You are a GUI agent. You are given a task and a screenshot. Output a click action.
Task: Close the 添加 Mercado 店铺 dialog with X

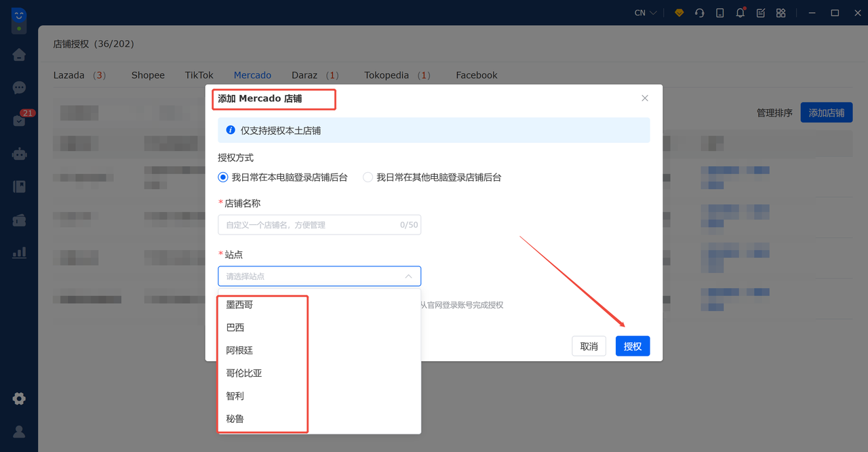pos(645,98)
